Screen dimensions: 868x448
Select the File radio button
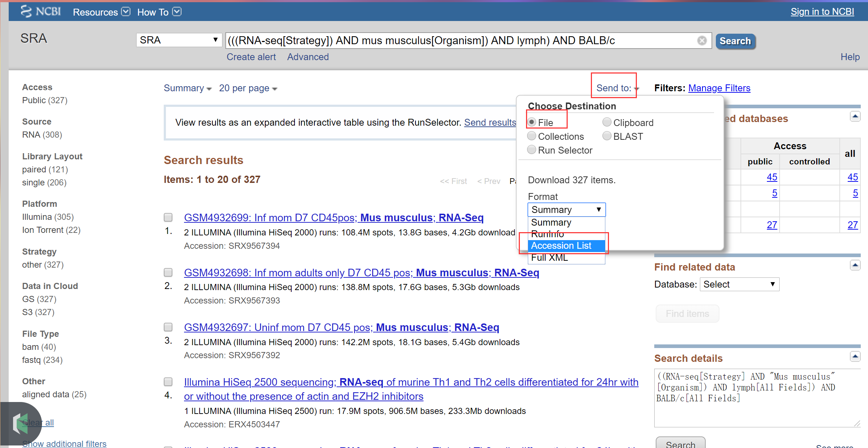(531, 122)
